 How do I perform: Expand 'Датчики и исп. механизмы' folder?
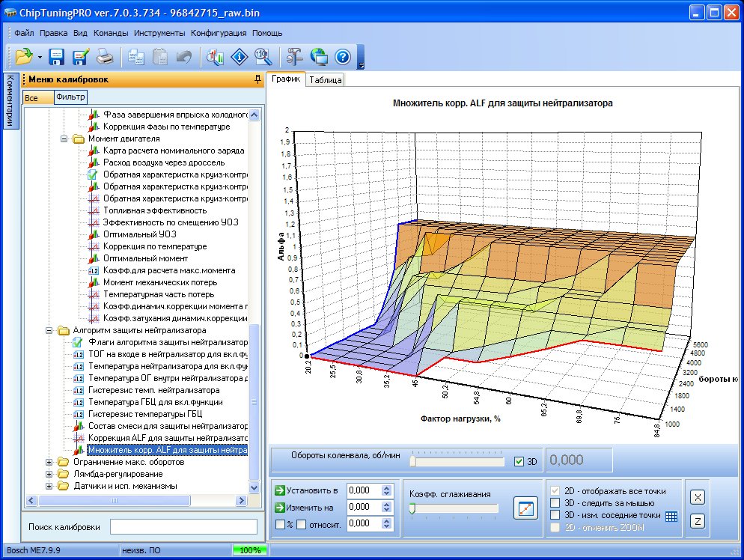50,486
